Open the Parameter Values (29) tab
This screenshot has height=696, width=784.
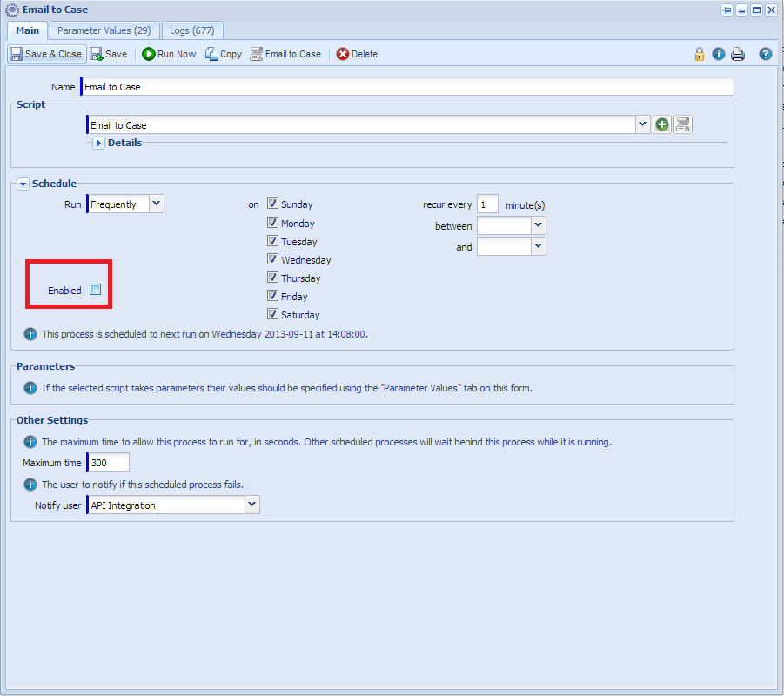point(104,30)
